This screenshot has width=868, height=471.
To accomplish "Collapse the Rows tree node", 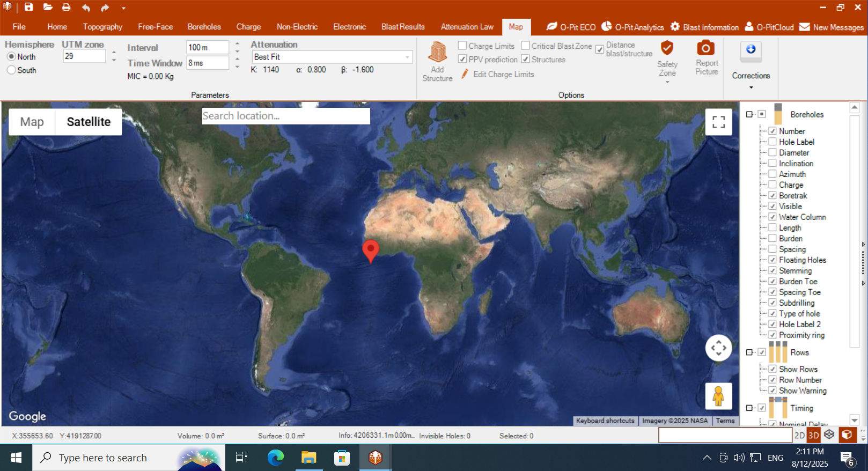I will coord(749,352).
